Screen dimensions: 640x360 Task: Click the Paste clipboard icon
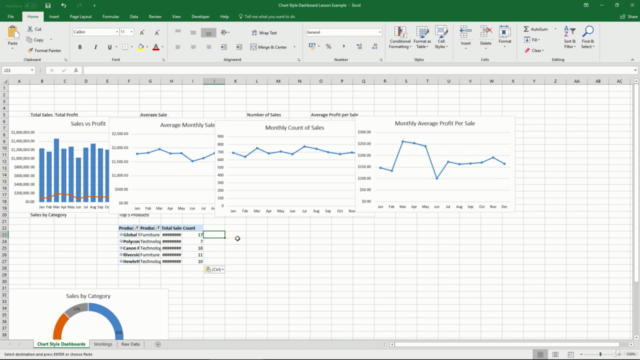[x=13, y=32]
